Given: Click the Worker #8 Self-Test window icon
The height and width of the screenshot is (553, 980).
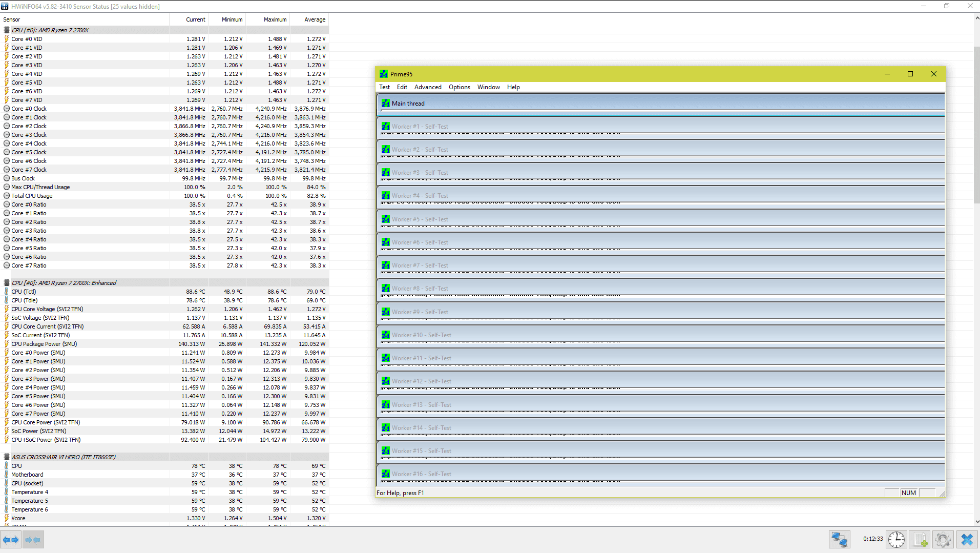Looking at the screenshot, I should point(386,289).
